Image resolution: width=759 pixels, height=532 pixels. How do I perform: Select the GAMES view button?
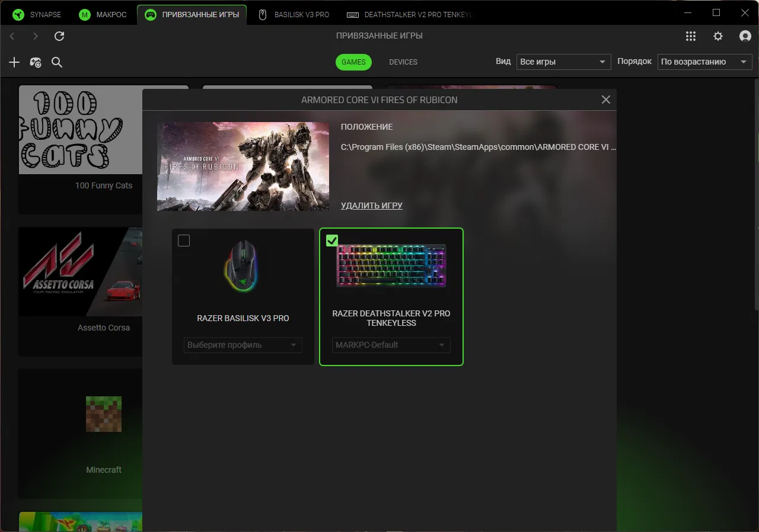(353, 62)
